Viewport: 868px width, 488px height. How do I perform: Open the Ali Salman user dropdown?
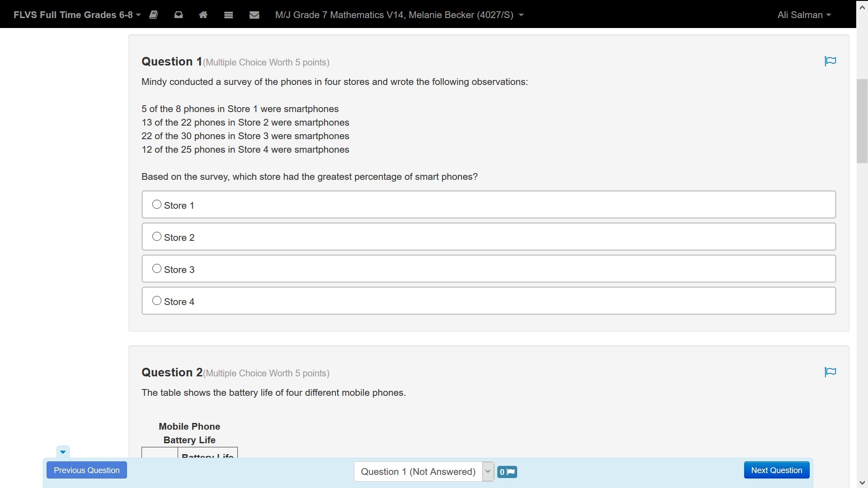(804, 15)
